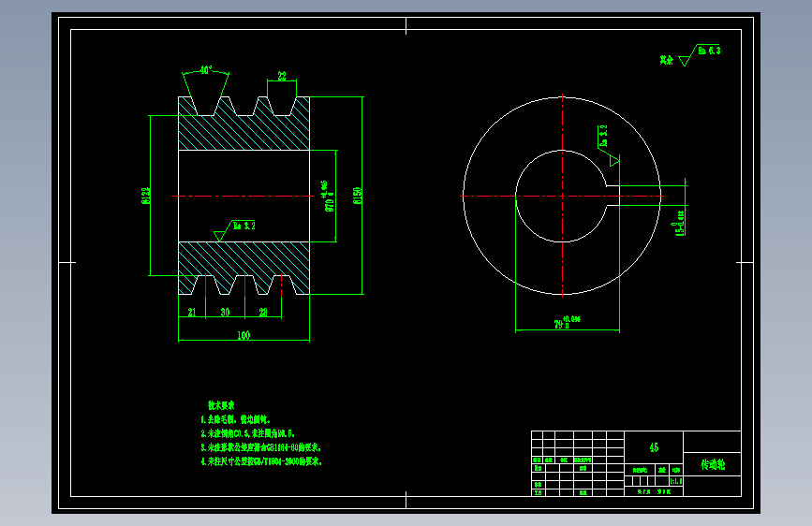Viewport: 812px width, 526px height.
Task: Select the 100 overall width dimension
Action: [244, 335]
